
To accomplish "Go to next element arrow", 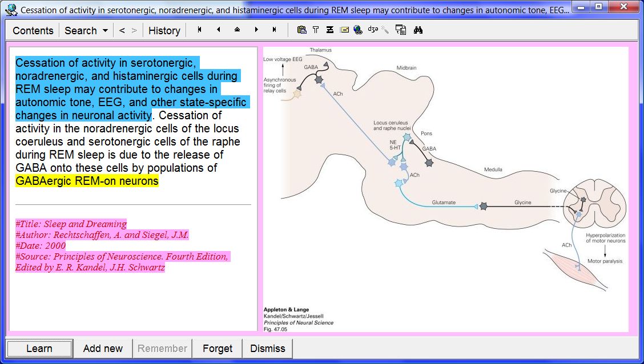I will click(x=256, y=30).
